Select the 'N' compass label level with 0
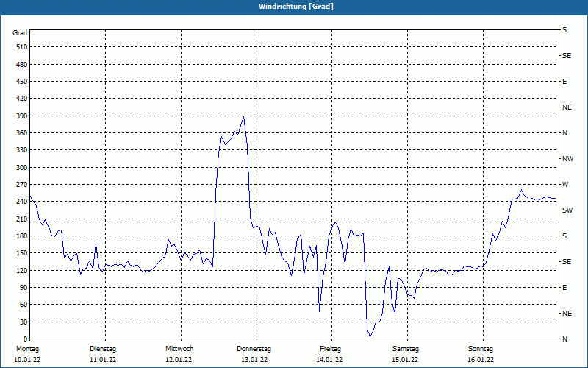The image size is (588, 368). click(564, 339)
